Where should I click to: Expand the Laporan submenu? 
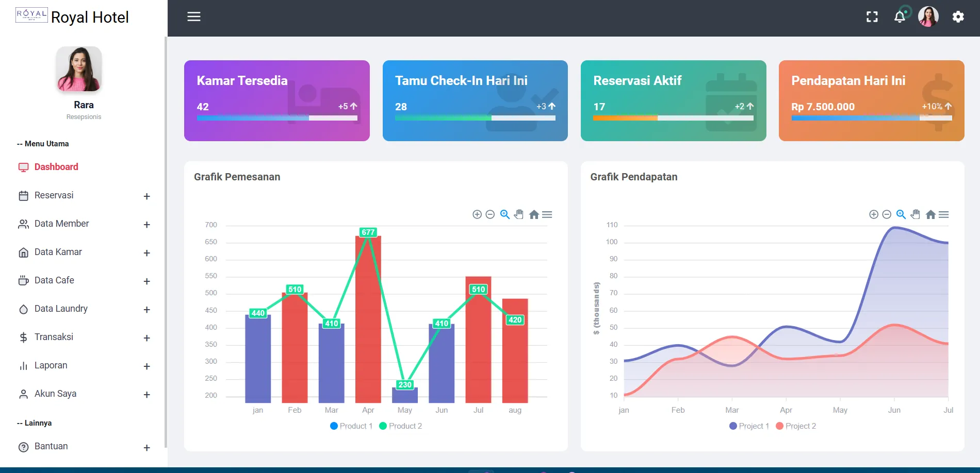point(146,366)
